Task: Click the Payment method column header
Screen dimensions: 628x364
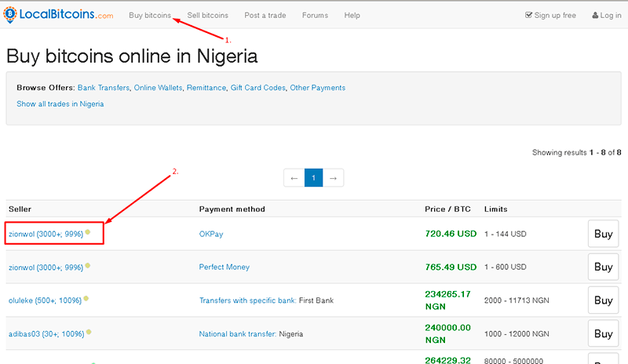Action: click(232, 209)
